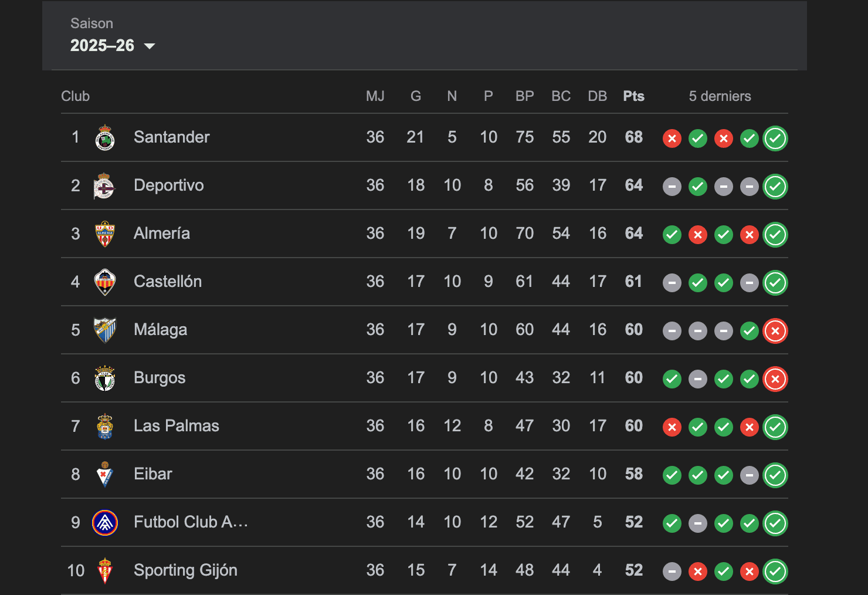The image size is (868, 595).
Task: Click the Málaga club crest
Action: click(x=105, y=330)
